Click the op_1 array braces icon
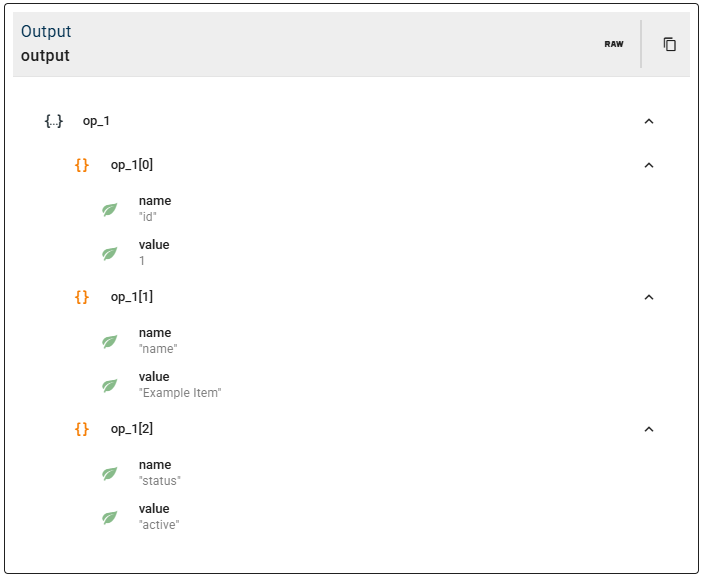The width and height of the screenshot is (701, 575). pyautogui.click(x=54, y=121)
